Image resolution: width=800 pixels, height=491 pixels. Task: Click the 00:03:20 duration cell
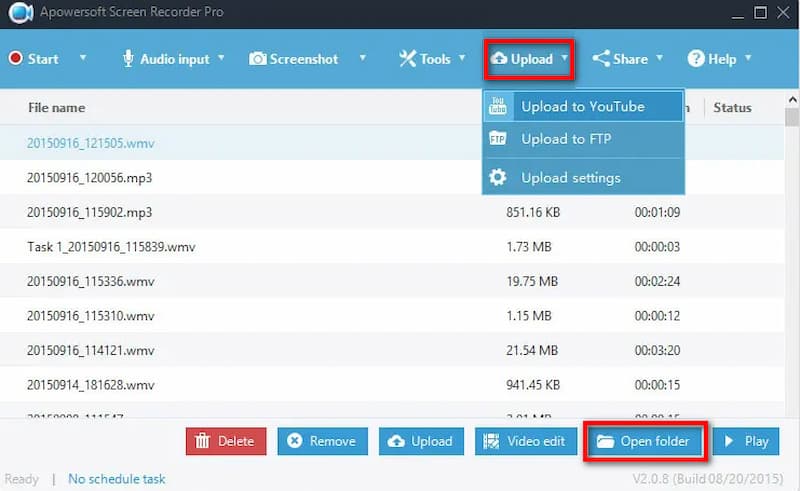(x=657, y=351)
